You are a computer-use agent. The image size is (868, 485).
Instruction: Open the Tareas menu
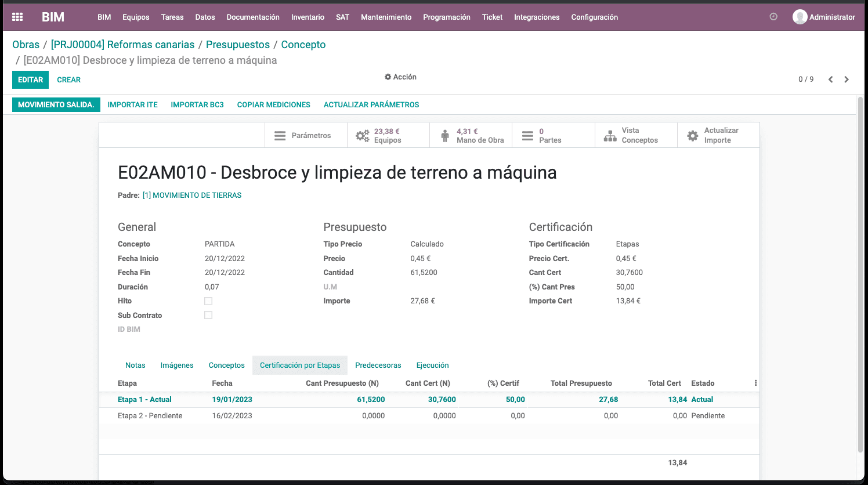tap(172, 17)
